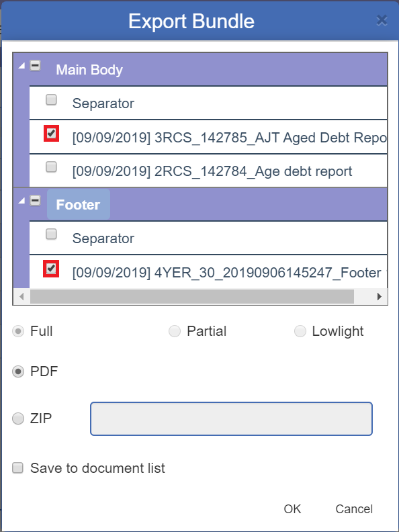
Task: Uncheck the 3RCS_142785_AJT Aged Debt Report item
Action: (x=51, y=134)
